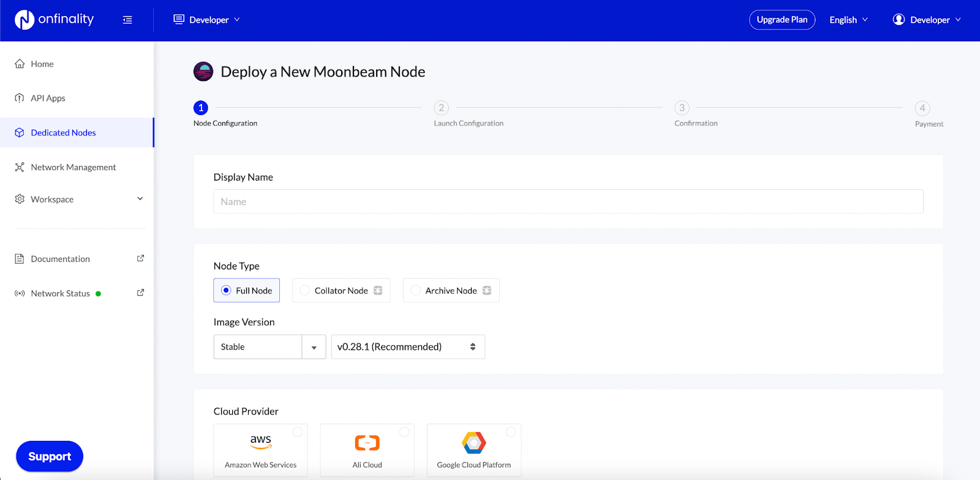Click the Display Name input field
The width and height of the screenshot is (980, 480).
568,201
